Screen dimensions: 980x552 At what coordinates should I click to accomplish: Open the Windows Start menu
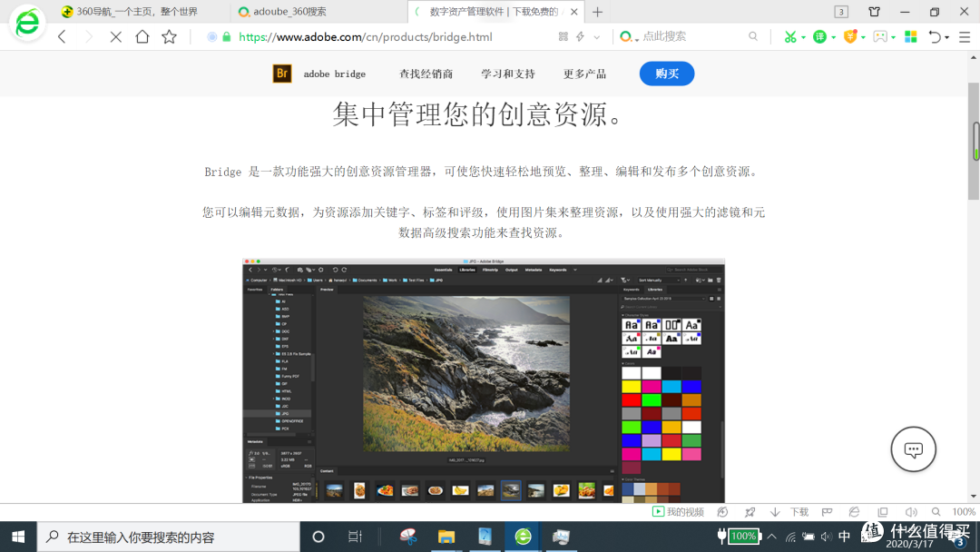click(x=18, y=537)
